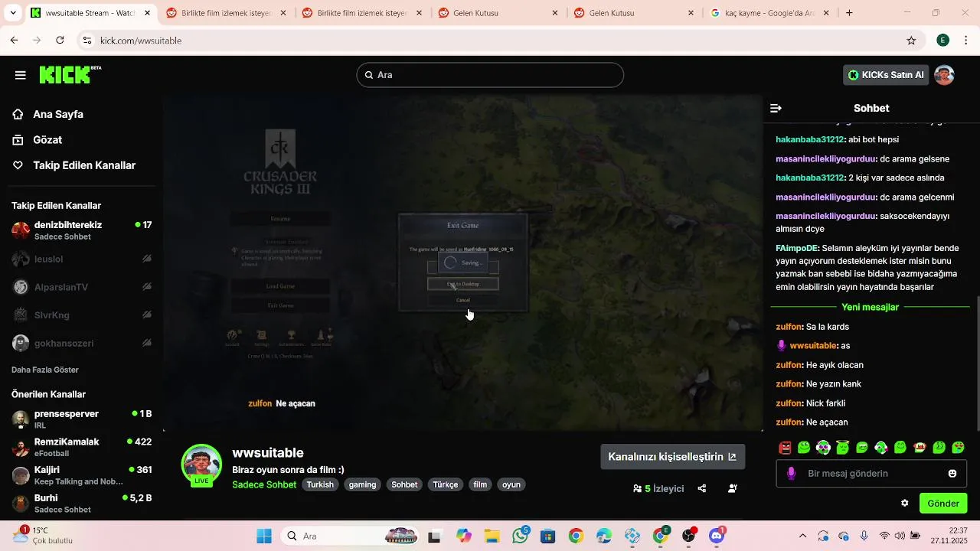Click FAimpoDE username in chat
Image resolution: width=980 pixels, height=551 pixels.
[797, 248]
